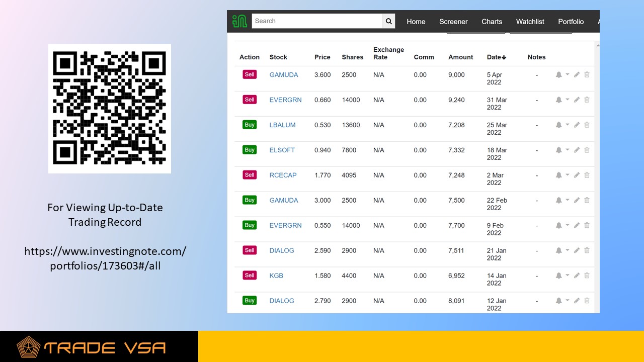Open the Screener menu item
The width and height of the screenshot is (644, 362).
point(453,22)
